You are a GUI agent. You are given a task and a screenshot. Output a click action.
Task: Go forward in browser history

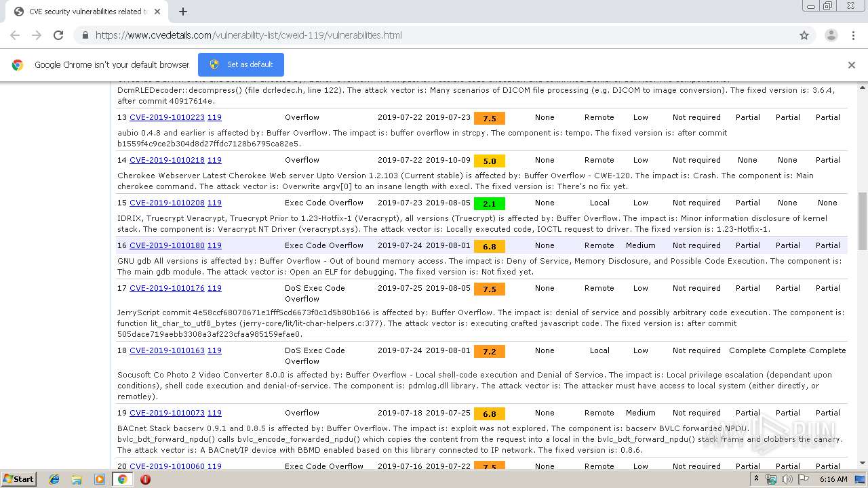coord(37,35)
